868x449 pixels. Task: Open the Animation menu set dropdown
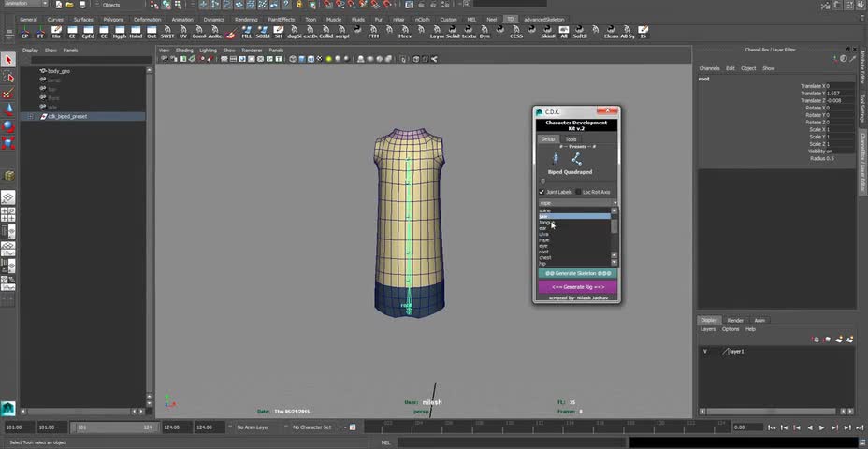coord(28,4)
